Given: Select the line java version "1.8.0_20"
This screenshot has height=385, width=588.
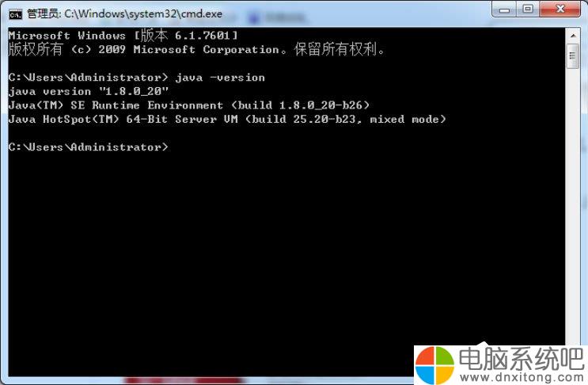Looking at the screenshot, I should coord(89,91).
